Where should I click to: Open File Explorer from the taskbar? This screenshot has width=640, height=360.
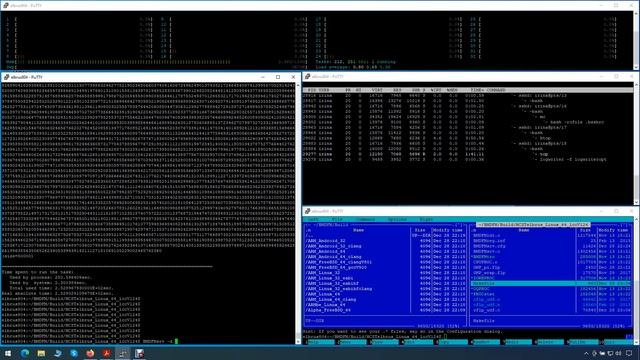coord(41,353)
